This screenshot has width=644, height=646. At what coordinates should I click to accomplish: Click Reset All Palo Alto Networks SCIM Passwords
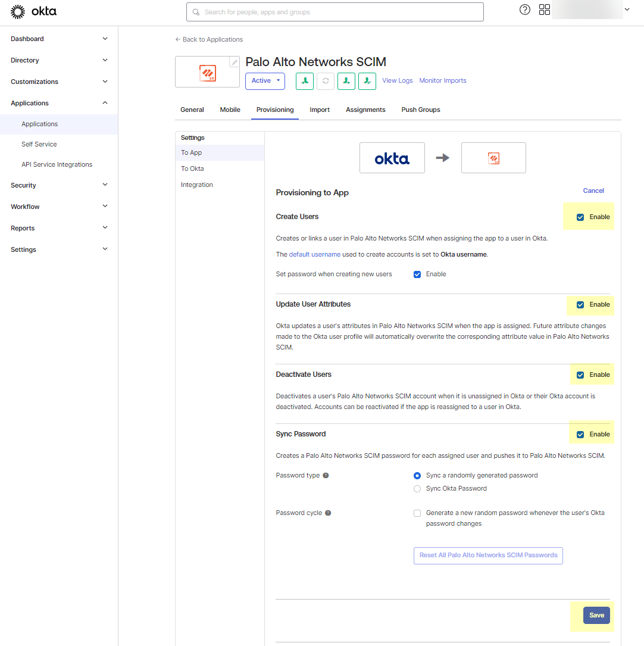488,556
